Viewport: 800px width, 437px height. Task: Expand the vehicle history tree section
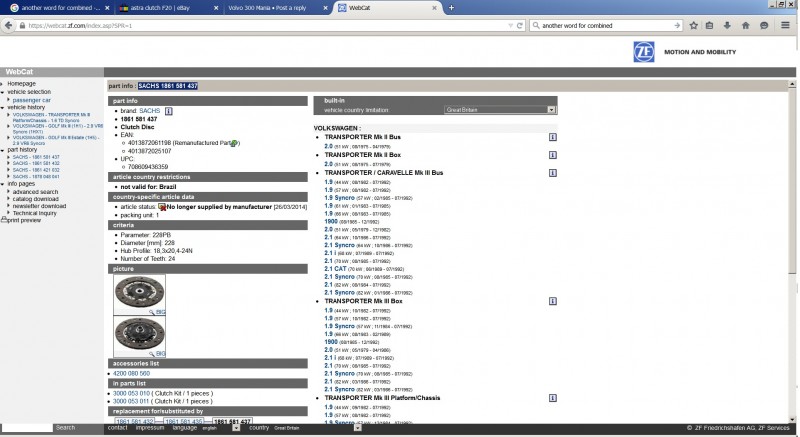[4, 107]
